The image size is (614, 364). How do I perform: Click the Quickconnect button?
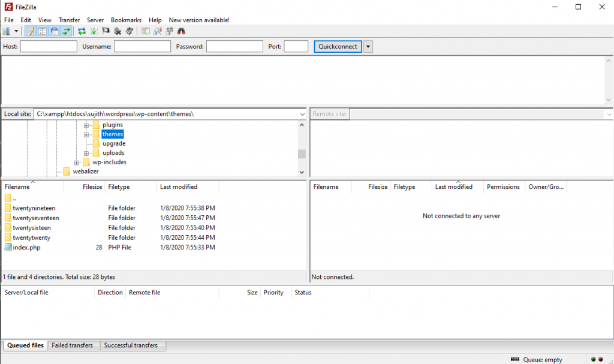coord(338,46)
